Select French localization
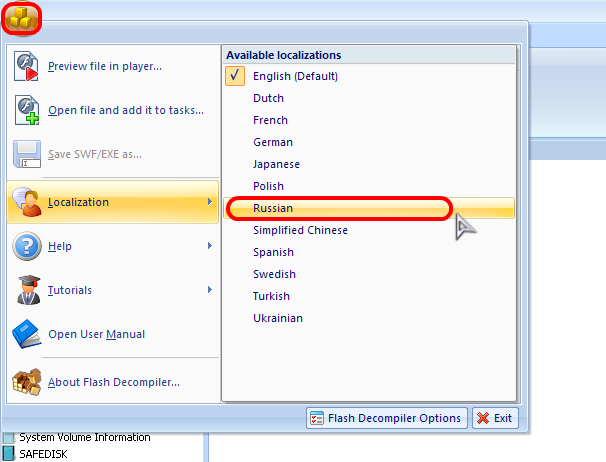 369,120
